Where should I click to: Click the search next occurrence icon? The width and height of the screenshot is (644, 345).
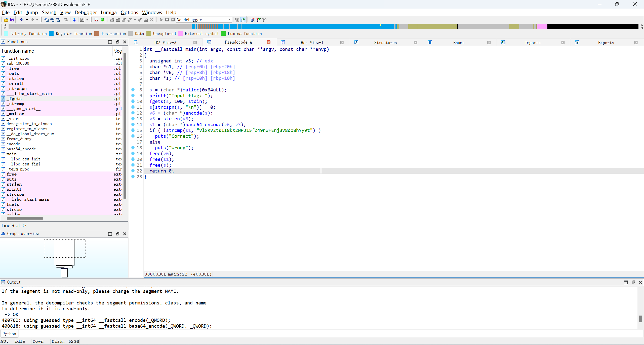pyautogui.click(x=66, y=20)
